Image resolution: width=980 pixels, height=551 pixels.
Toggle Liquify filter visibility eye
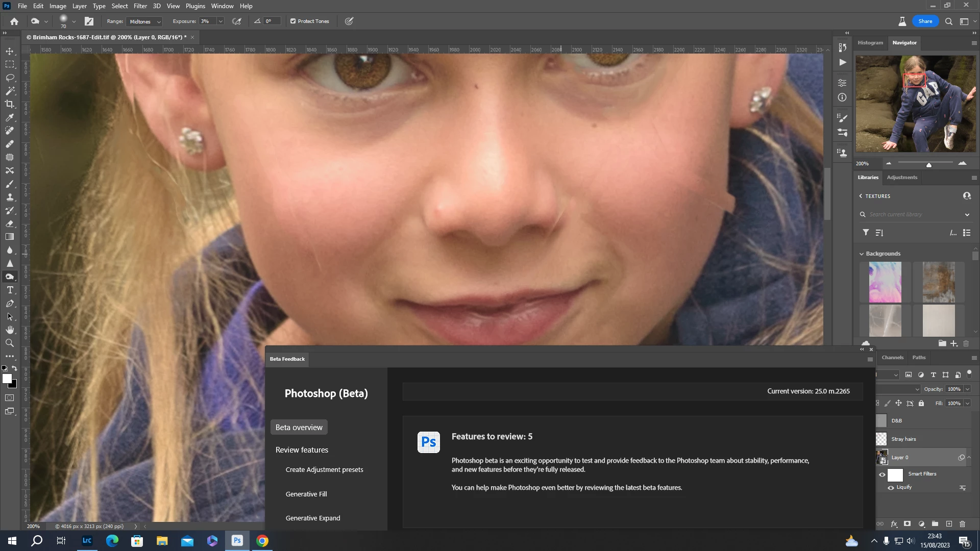click(891, 488)
